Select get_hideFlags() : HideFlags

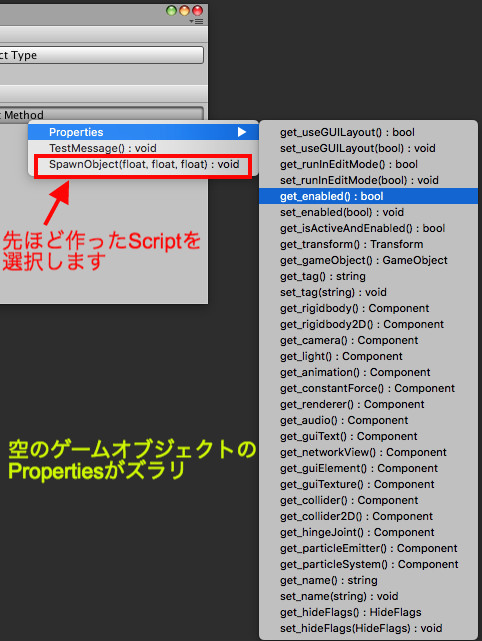tap(368, 612)
